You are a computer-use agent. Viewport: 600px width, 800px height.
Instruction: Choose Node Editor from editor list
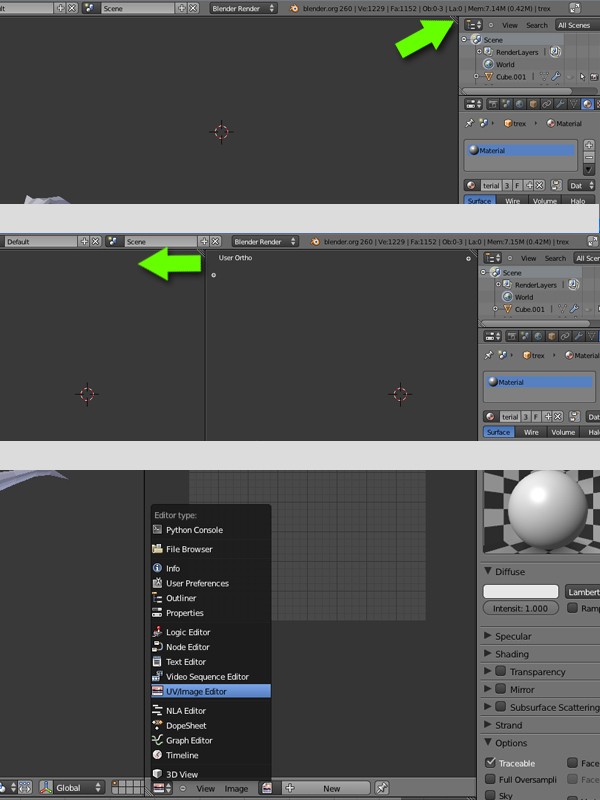(x=211, y=647)
